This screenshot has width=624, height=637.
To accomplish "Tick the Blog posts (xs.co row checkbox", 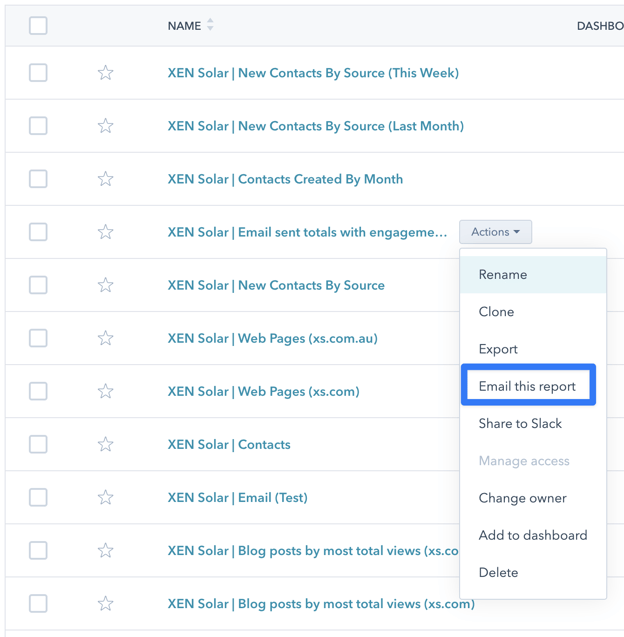I will click(38, 550).
